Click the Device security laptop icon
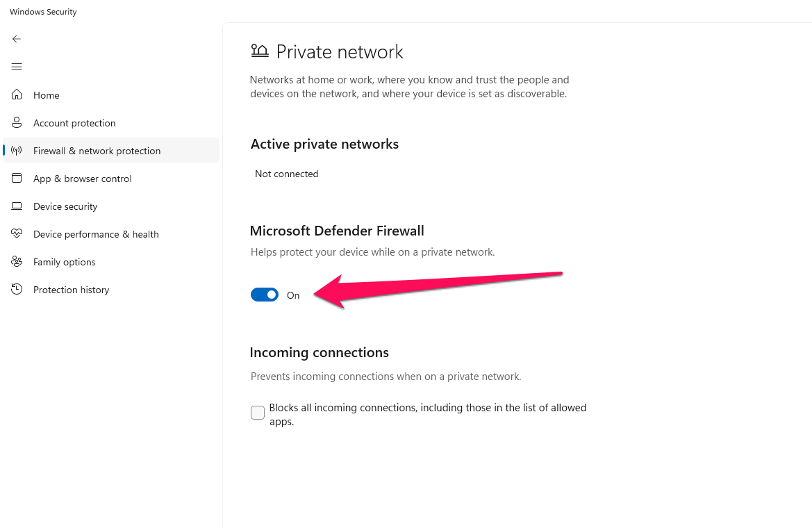 17,206
